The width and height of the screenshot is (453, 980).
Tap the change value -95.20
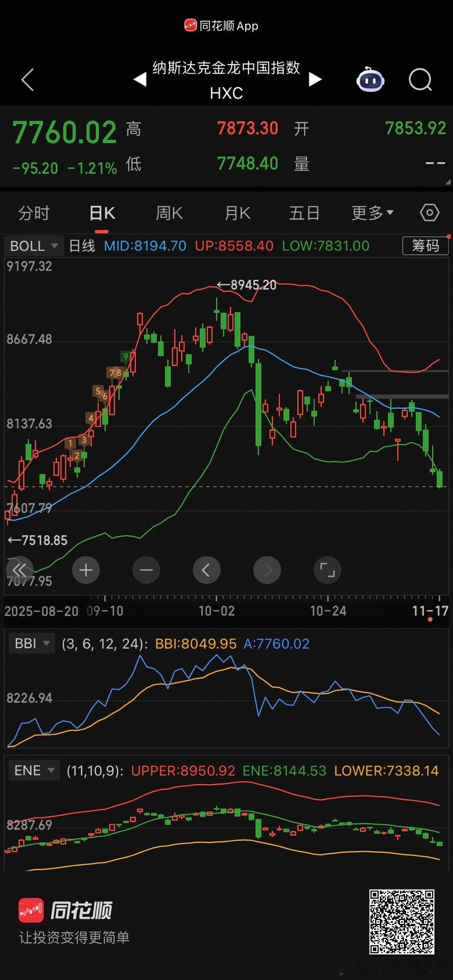pos(35,168)
